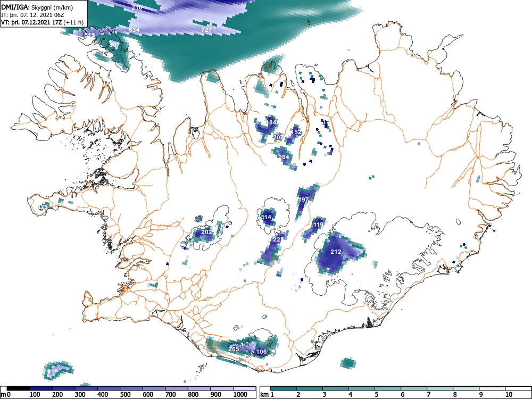This screenshot has height=399, width=532.
Task: Click the 'km' unit label of the legend
Action: [265, 395]
